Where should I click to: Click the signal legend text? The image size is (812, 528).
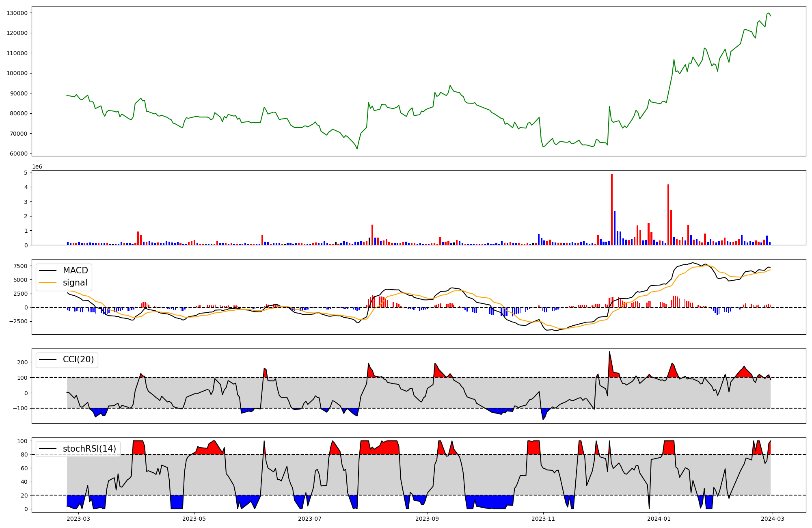click(75, 283)
